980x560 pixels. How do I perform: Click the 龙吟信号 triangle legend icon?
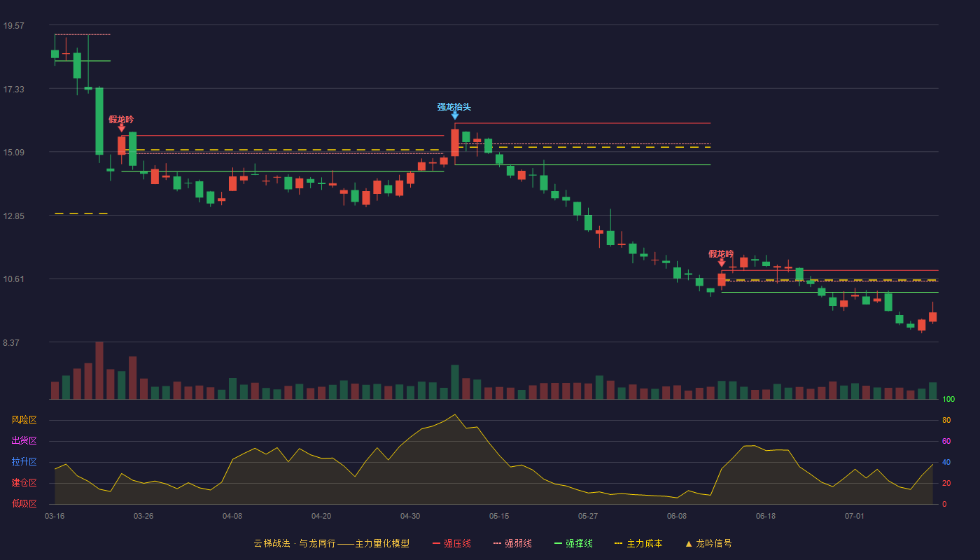[x=689, y=543]
